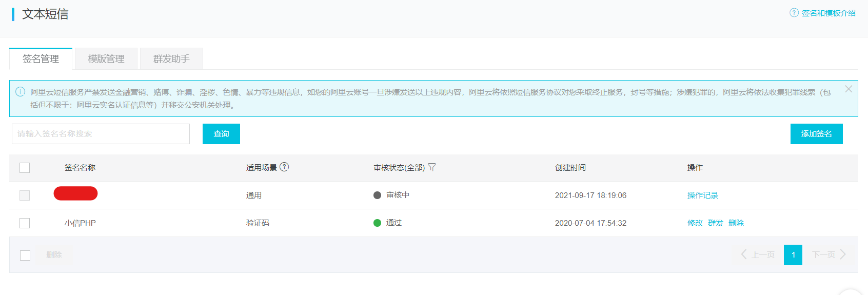Click 群发 for 小信PHP signature

716,223
